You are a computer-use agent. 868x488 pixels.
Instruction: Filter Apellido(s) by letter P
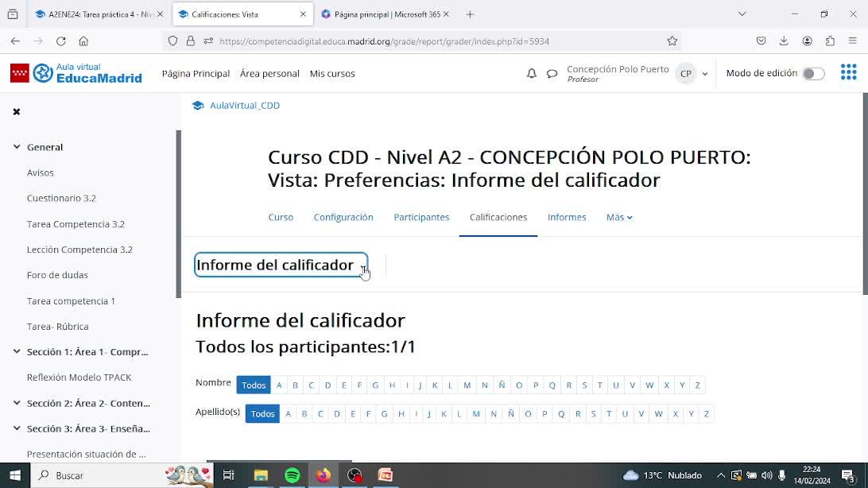click(544, 414)
